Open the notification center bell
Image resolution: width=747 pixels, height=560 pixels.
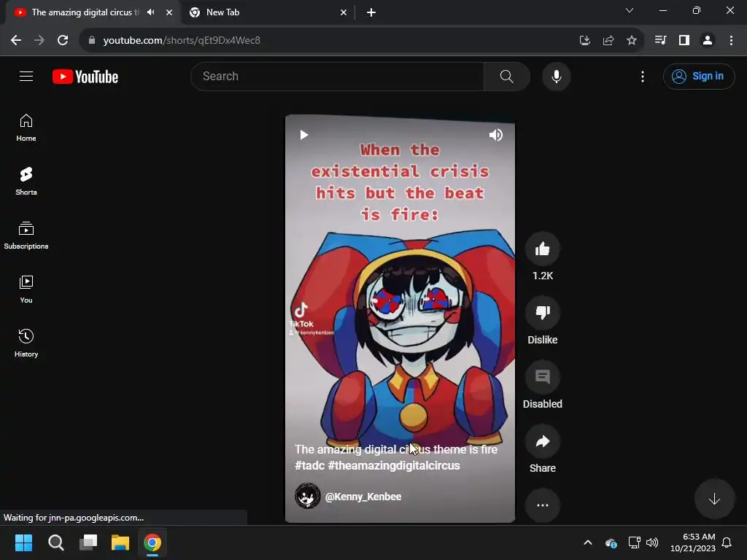[727, 542]
